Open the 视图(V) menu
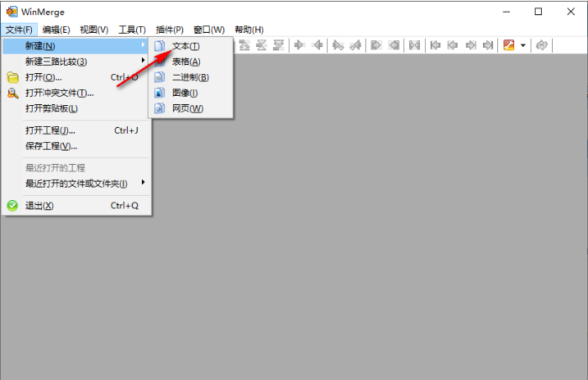This screenshot has height=380, width=588. click(94, 29)
